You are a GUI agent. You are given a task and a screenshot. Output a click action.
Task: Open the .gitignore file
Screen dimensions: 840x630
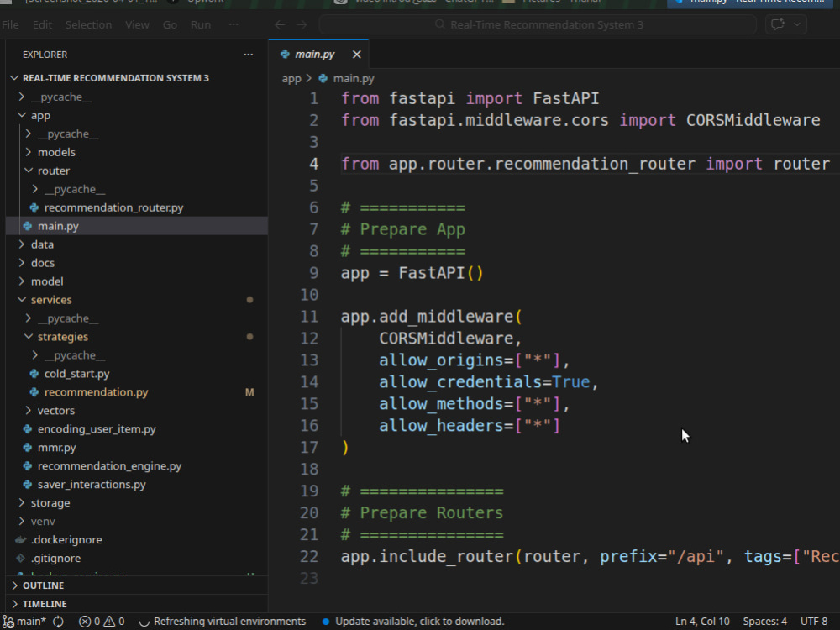pos(55,559)
